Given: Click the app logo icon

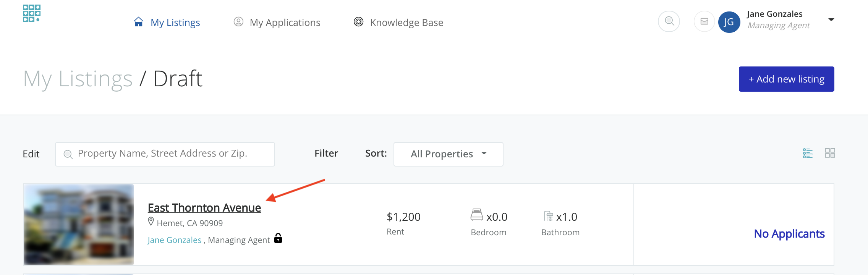Looking at the screenshot, I should pos(31,14).
